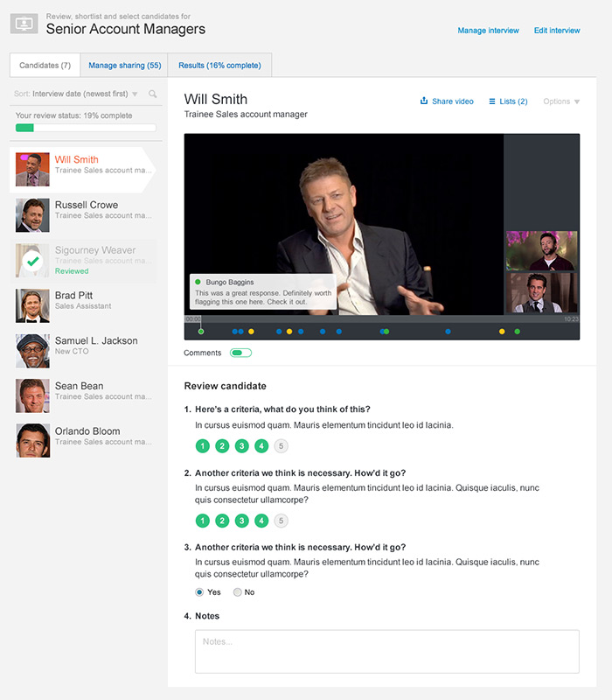Screen dimensions: 612x700
Task: Select candidate Will Smith in list
Action: (82, 170)
